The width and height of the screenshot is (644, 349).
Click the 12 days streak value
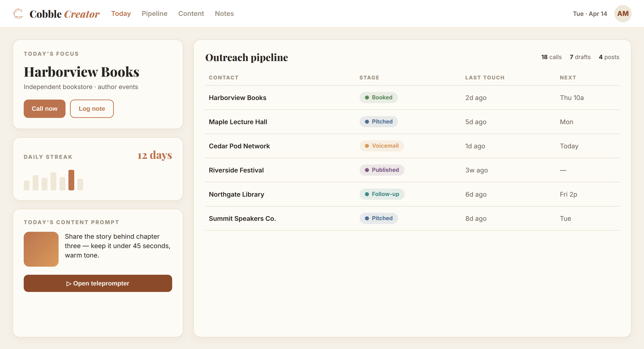click(155, 155)
